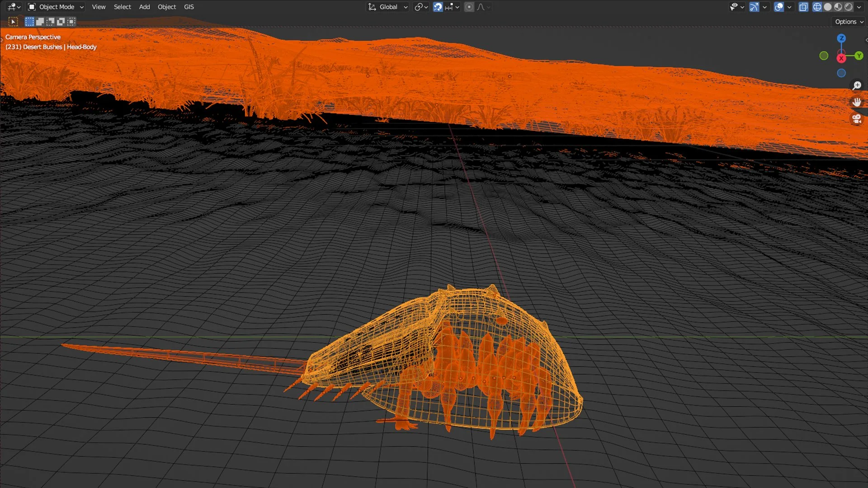Image resolution: width=868 pixels, height=488 pixels.
Task: Switch to material preview shading
Action: [x=838, y=7]
